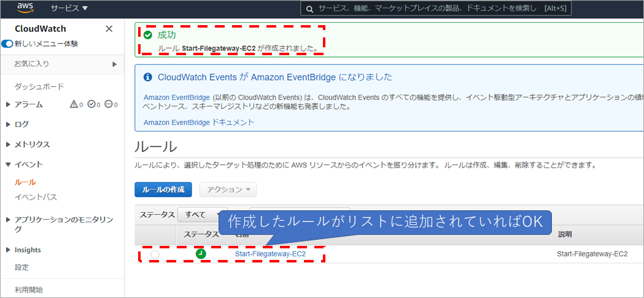Click ルールの作成 button

click(x=163, y=189)
